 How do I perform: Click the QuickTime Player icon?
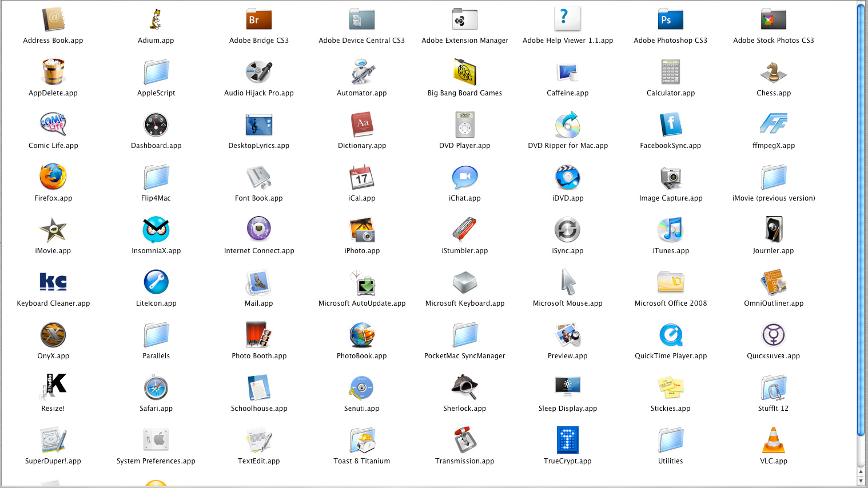click(x=671, y=335)
